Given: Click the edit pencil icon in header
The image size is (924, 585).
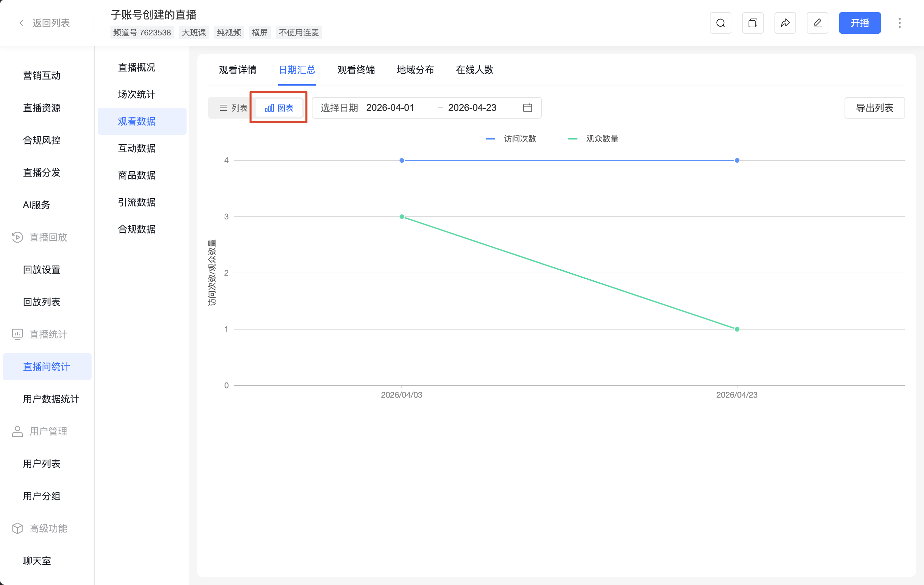Looking at the screenshot, I should (x=817, y=23).
